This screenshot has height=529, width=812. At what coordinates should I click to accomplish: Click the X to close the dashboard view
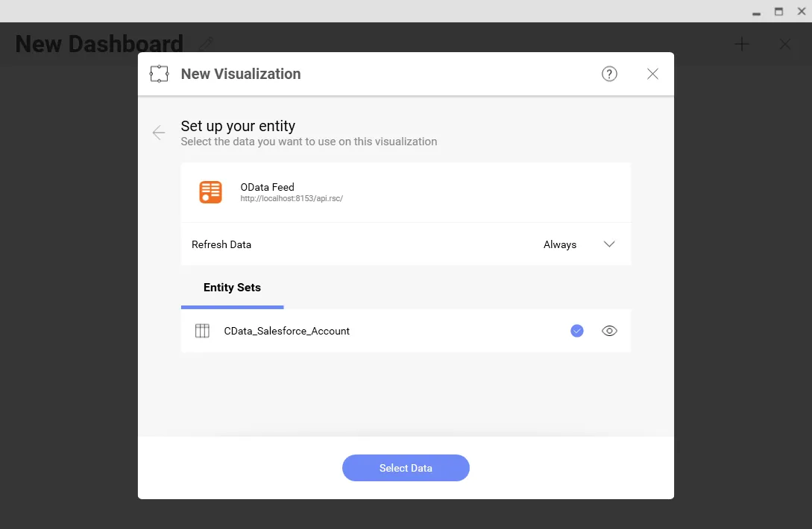pos(785,44)
